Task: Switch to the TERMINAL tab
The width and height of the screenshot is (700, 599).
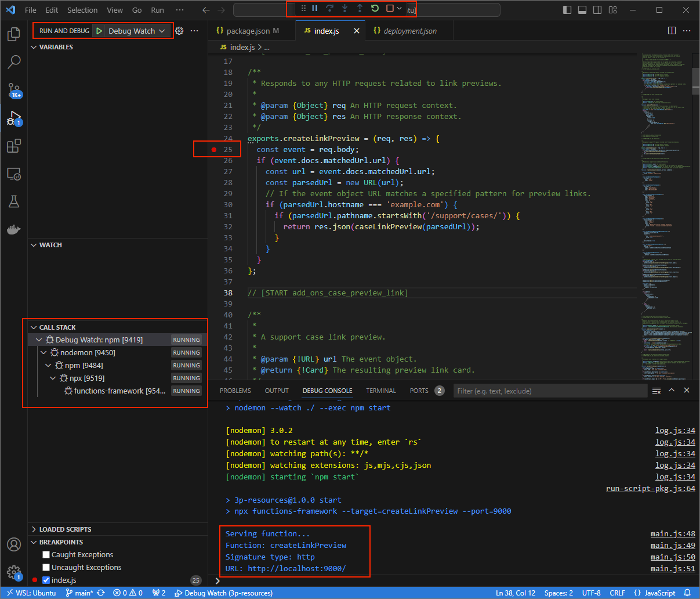Action: pyautogui.click(x=381, y=391)
